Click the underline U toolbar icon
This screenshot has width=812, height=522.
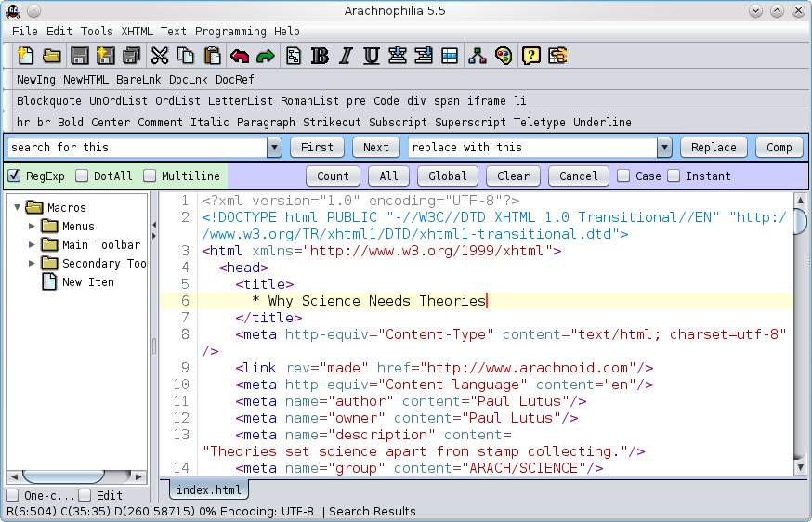point(372,56)
